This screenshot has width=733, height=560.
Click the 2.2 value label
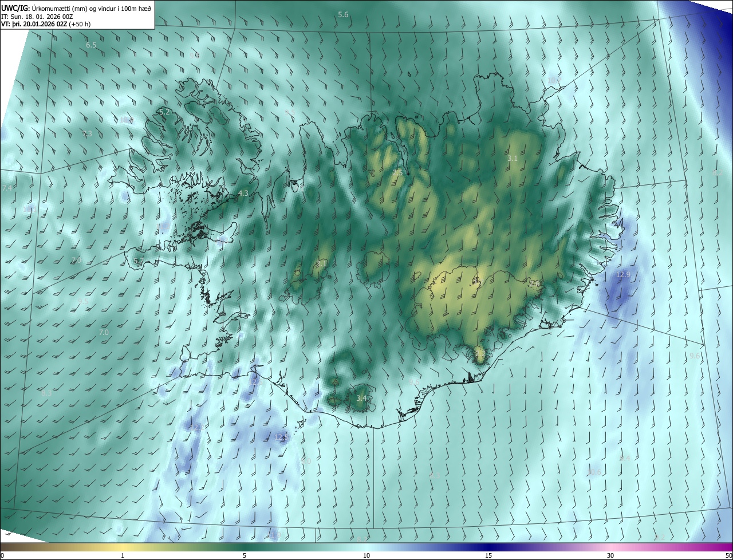480,354
